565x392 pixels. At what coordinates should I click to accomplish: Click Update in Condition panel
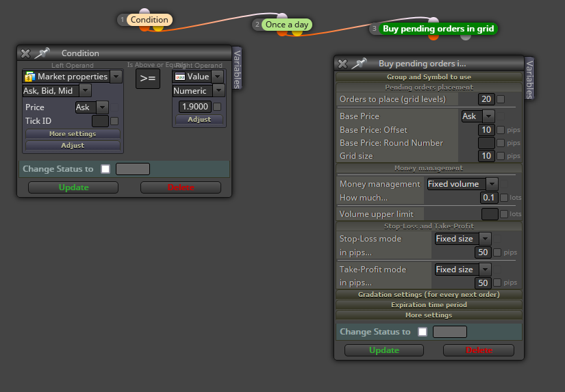[73, 187]
